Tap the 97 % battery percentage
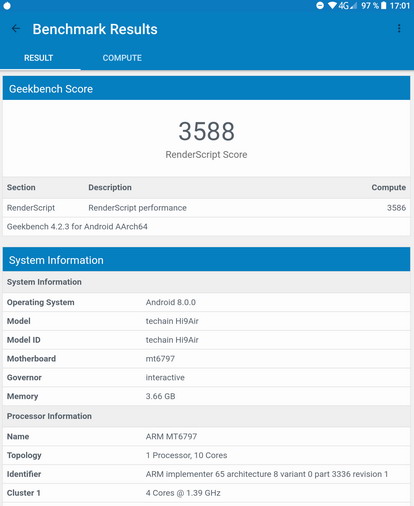Image resolution: width=414 pixels, height=506 pixels. [x=370, y=6]
